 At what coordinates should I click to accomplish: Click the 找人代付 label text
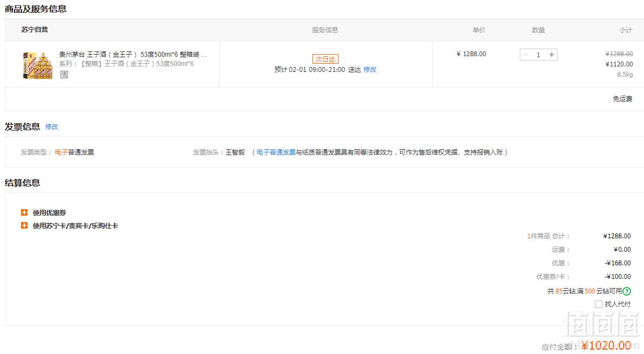pos(618,304)
